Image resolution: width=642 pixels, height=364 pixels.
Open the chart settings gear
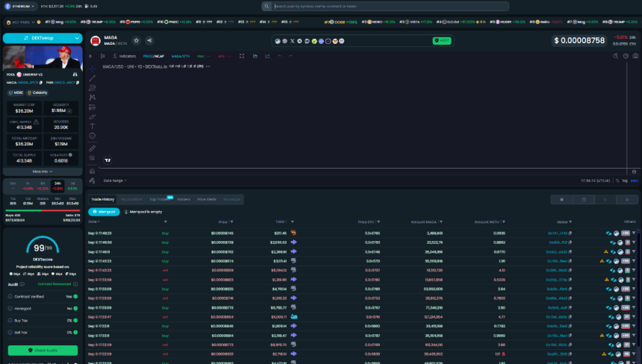(626, 56)
